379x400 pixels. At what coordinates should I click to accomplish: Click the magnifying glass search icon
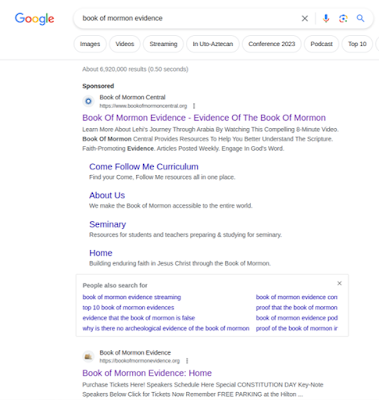360,18
